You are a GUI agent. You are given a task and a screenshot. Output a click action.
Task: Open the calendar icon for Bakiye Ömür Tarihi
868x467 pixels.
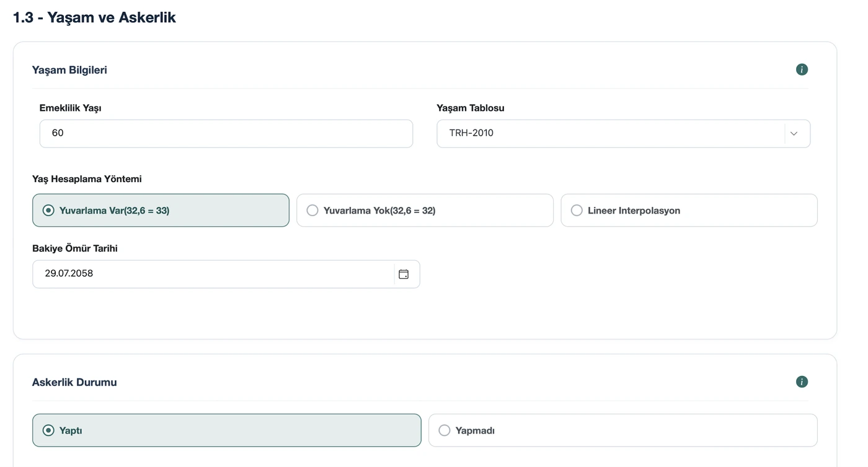[x=404, y=274]
